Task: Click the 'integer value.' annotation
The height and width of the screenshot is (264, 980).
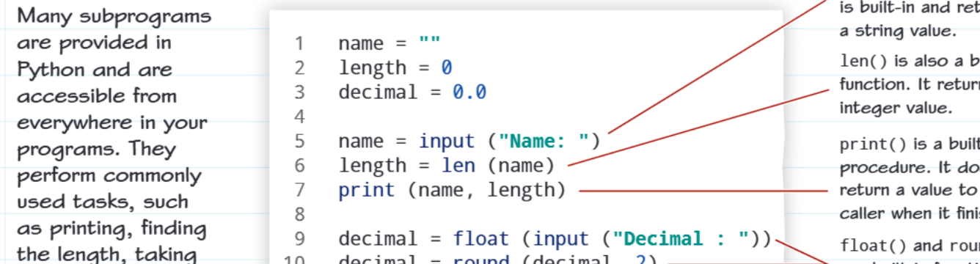Action: (896, 108)
